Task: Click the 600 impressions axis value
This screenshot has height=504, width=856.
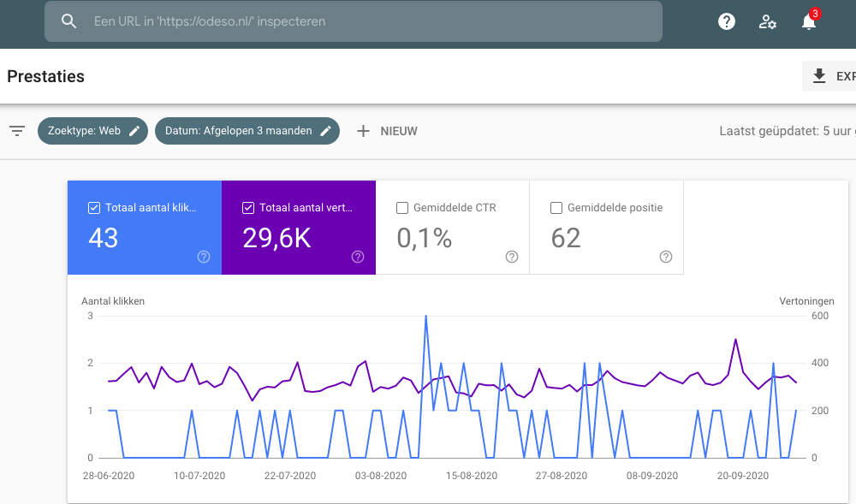Action: pos(820,316)
